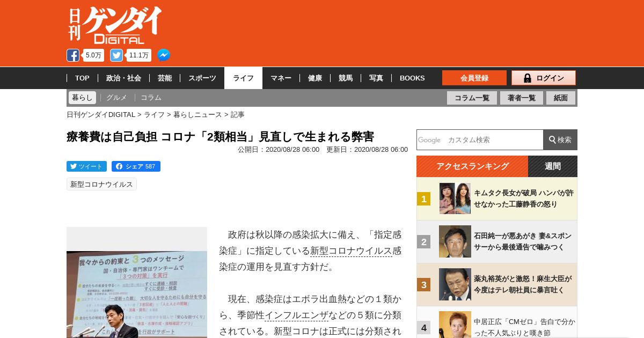Image resolution: width=644 pixels, height=338 pixels.
Task: Open the 紙面 button
Action: click(561, 98)
